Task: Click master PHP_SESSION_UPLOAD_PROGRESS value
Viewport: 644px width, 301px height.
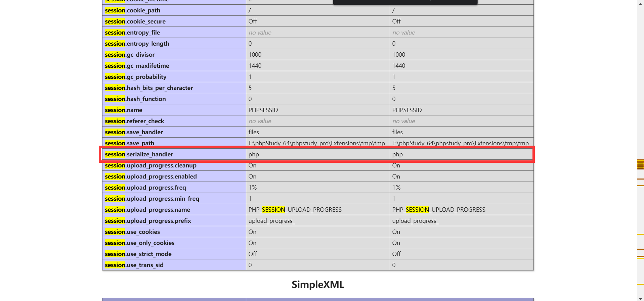Action: coord(439,210)
